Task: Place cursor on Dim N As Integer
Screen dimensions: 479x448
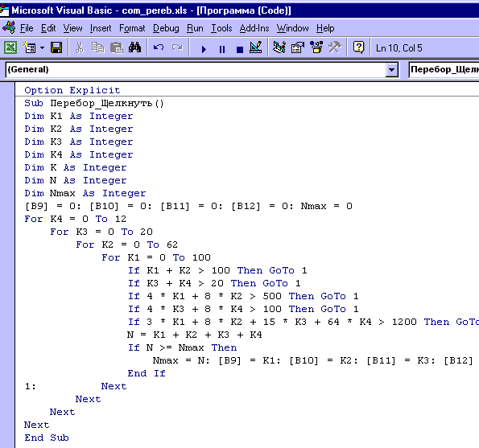Action: [76, 180]
